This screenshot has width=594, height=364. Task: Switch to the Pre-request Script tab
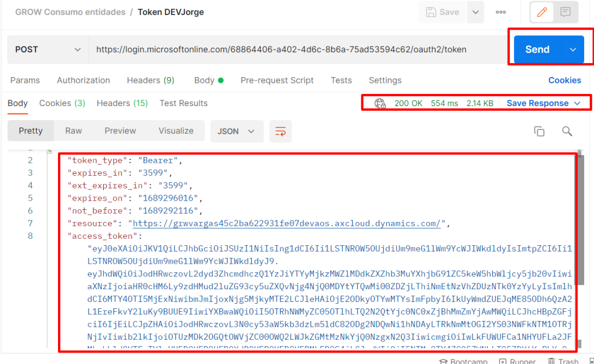point(277,81)
